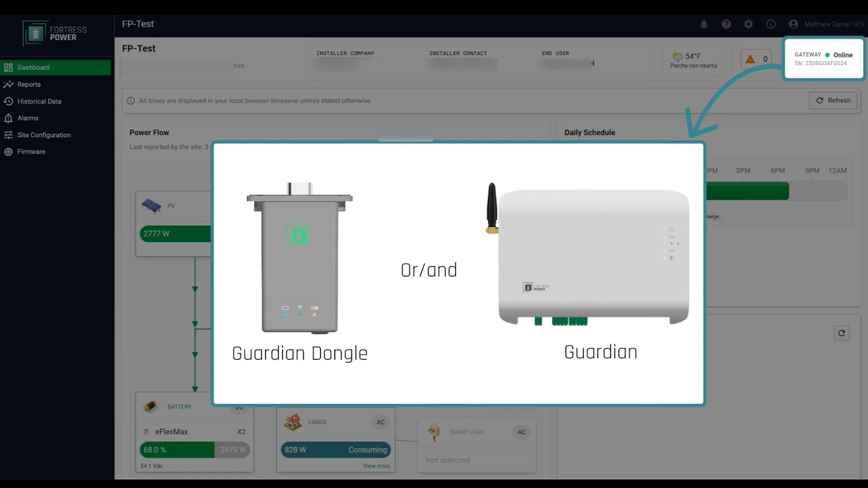Click the Power Flow heading
The width and height of the screenshot is (868, 488).
149,132
